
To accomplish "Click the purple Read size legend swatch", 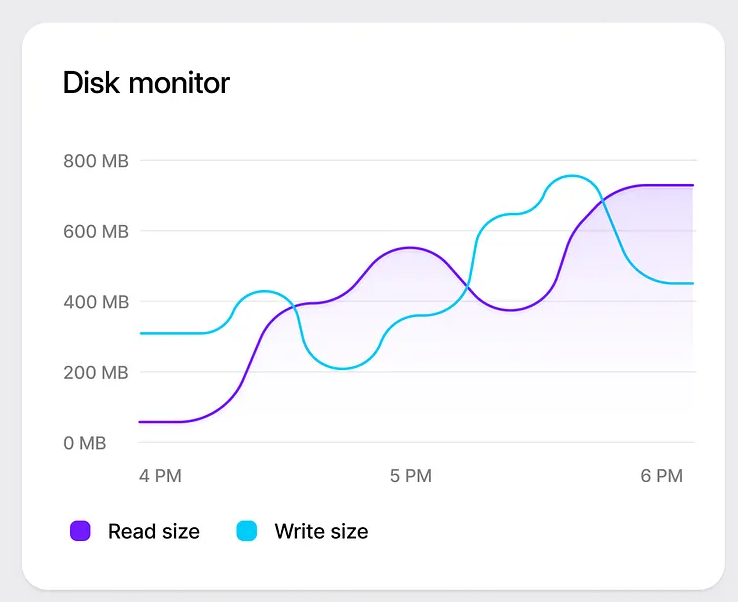I will tap(81, 532).
